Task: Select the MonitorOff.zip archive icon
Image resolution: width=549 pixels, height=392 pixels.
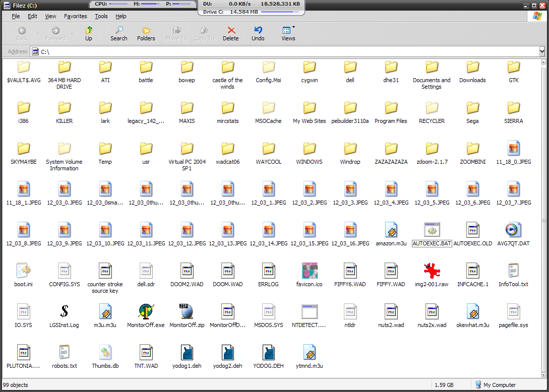Action: pos(187,312)
